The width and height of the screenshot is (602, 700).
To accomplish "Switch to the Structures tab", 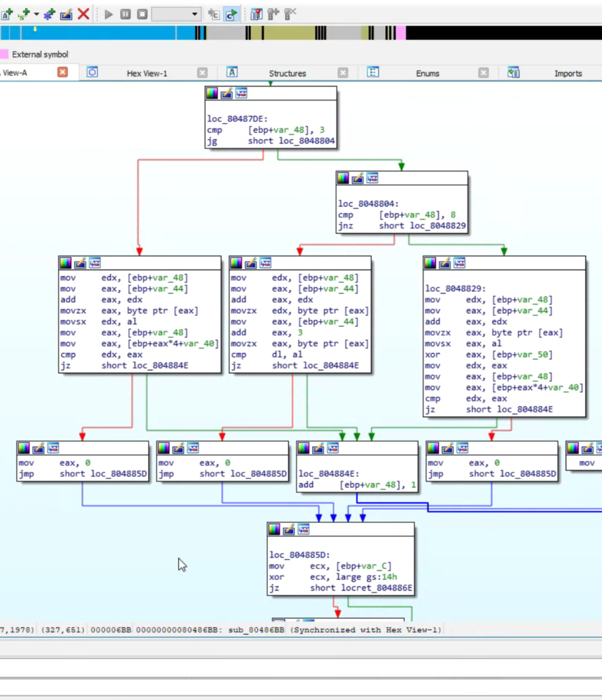I will click(287, 73).
